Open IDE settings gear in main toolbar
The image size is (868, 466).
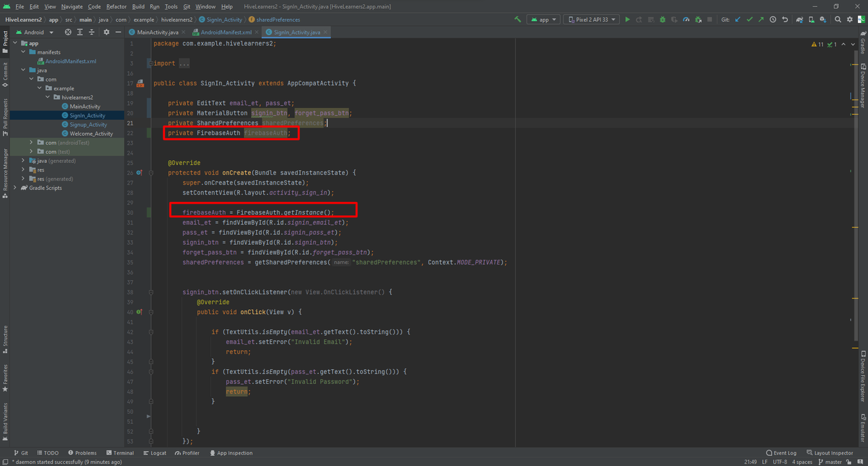pyautogui.click(x=850, y=20)
